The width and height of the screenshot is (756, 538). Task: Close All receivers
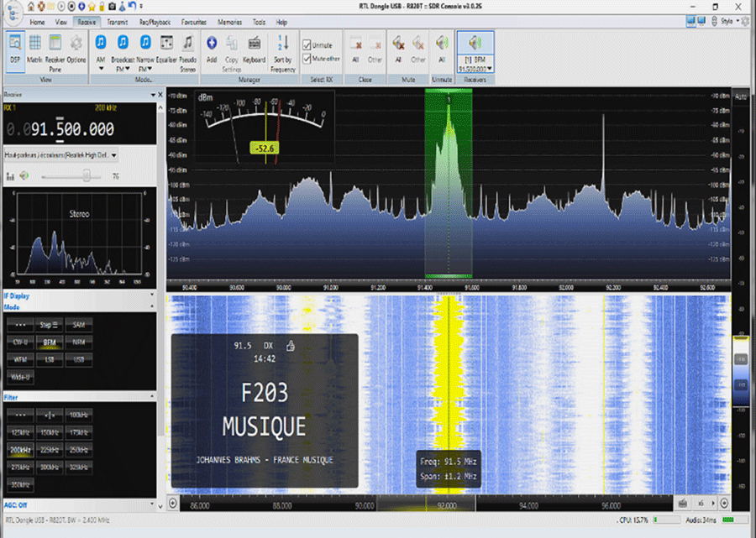[x=355, y=49]
